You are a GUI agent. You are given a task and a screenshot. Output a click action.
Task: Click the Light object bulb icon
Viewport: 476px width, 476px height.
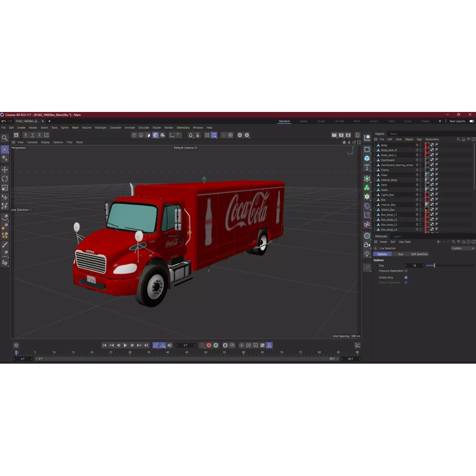(x=367, y=254)
